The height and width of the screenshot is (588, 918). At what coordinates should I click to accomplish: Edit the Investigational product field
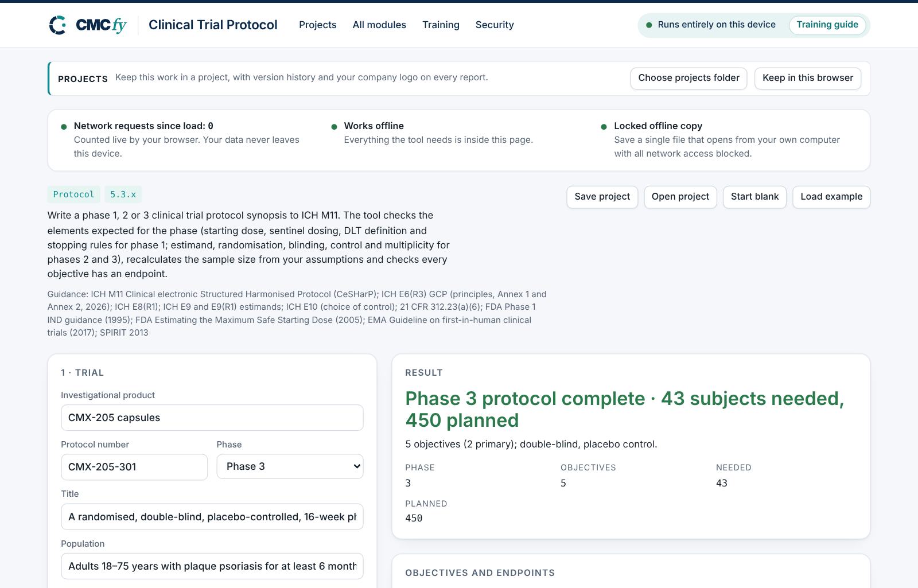[x=212, y=418]
